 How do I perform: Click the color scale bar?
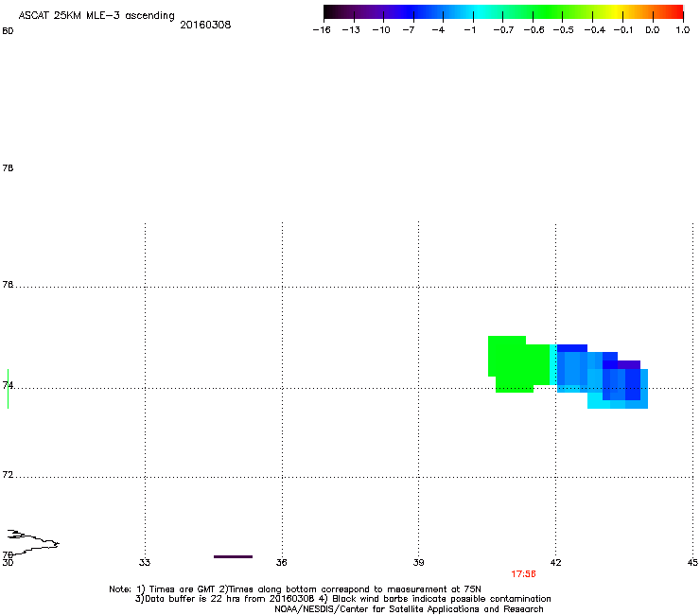coord(503,12)
